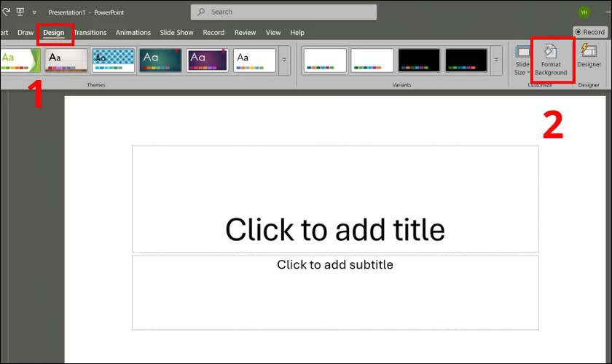The image size is (612, 364).
Task: Select the Record ribbon tab
Action: pyautogui.click(x=213, y=33)
